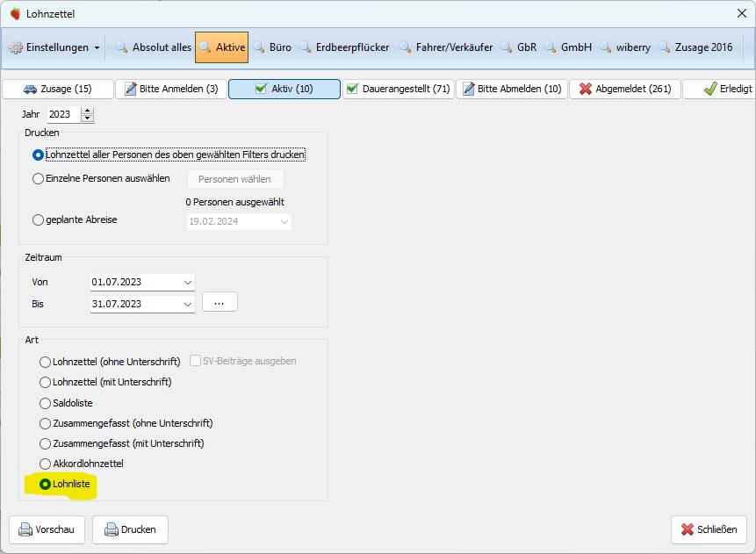Click the pencil icon on Bitte Abmelden tab
Image resolution: width=756 pixels, height=554 pixels.
469,89
